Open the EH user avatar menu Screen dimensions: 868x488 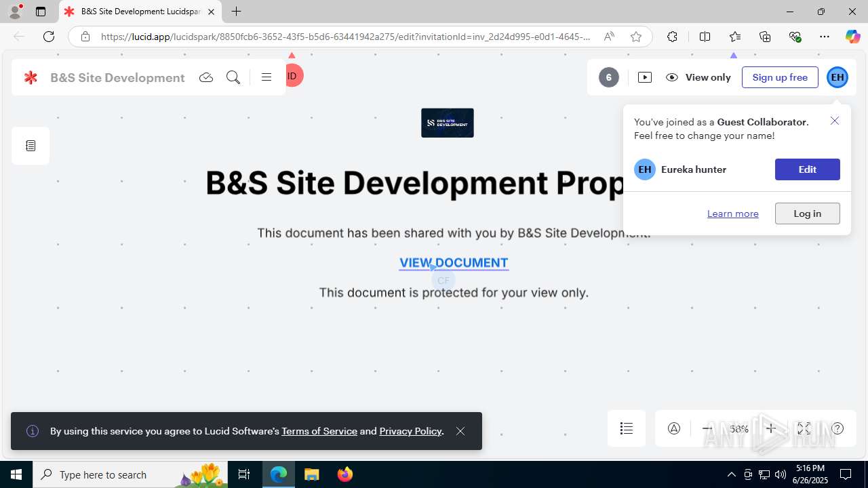(x=837, y=77)
